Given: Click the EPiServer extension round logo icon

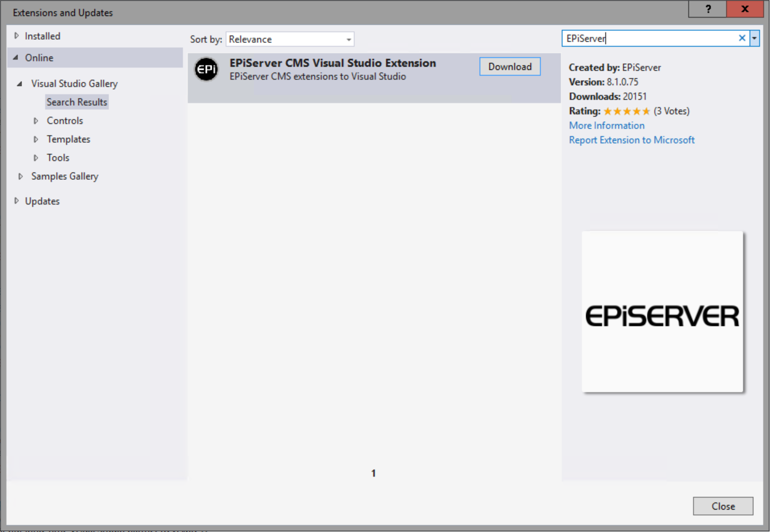Looking at the screenshot, I should [206, 69].
